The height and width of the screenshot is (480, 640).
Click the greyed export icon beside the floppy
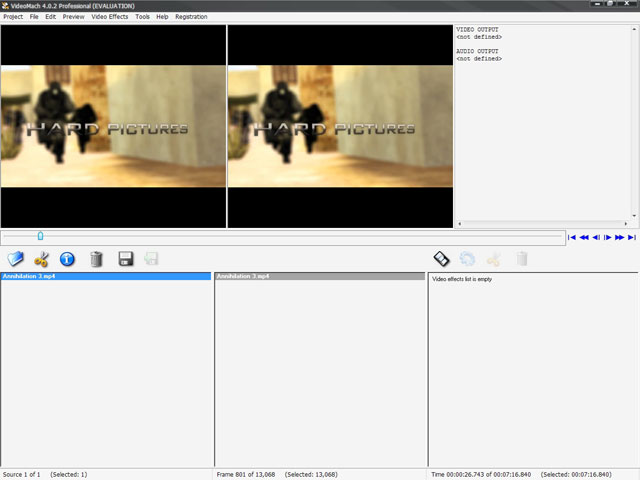click(x=151, y=259)
